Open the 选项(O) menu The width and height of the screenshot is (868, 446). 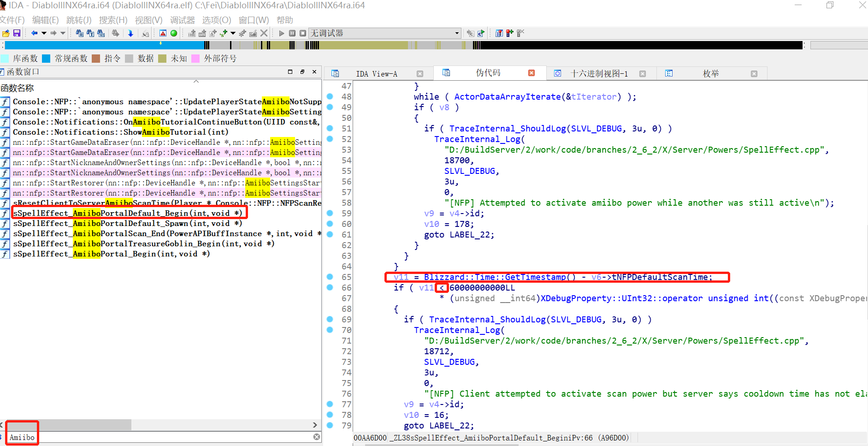click(217, 20)
